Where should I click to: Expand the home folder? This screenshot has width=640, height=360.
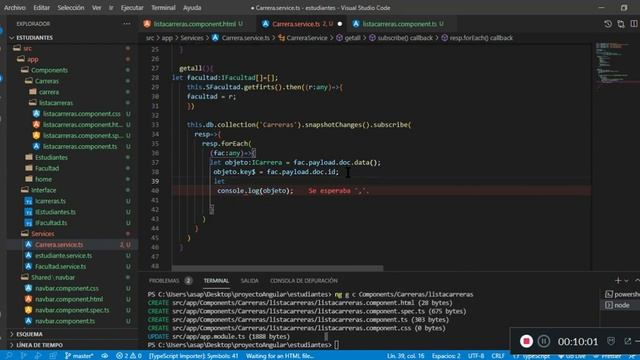pos(43,179)
